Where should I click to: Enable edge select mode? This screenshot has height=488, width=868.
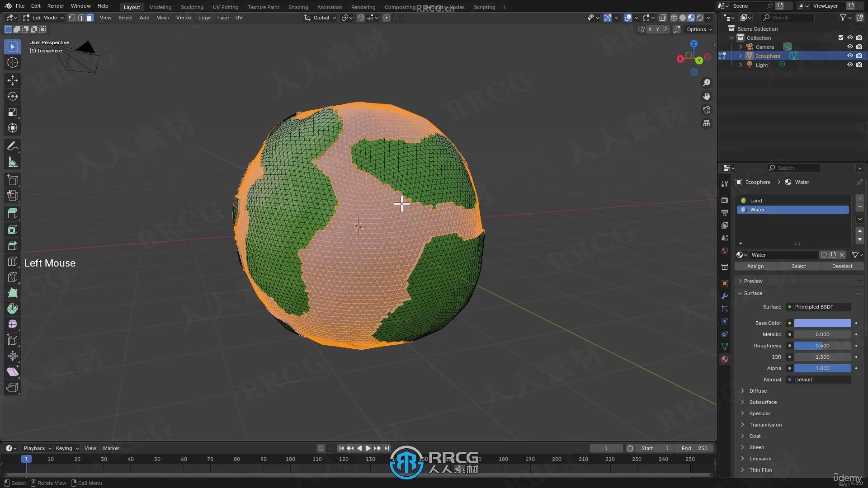(81, 18)
